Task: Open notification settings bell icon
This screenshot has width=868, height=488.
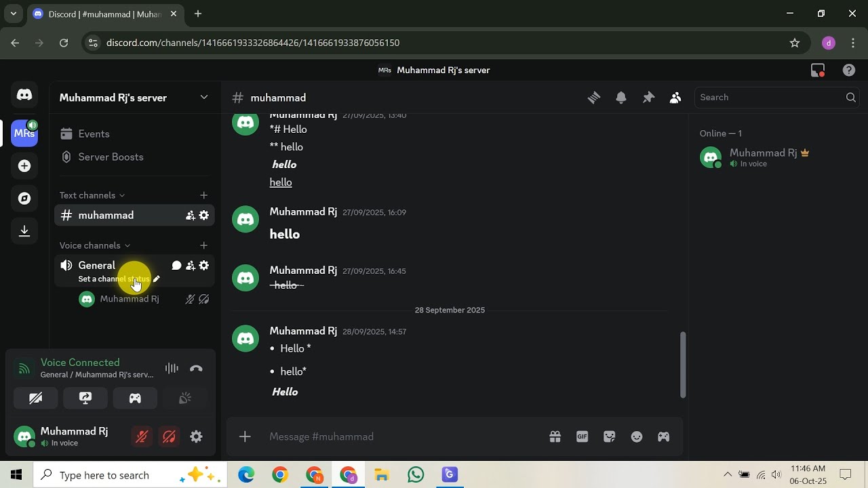Action: 621,98
